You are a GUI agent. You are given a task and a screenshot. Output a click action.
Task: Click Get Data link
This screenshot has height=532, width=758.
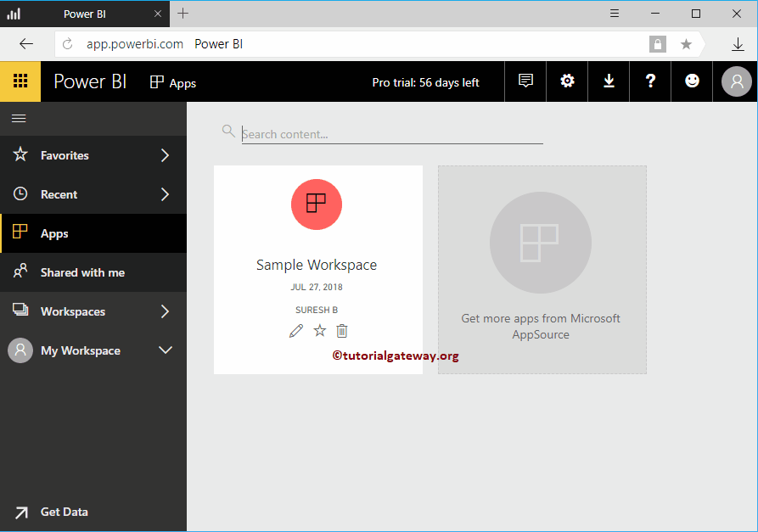coord(65,512)
